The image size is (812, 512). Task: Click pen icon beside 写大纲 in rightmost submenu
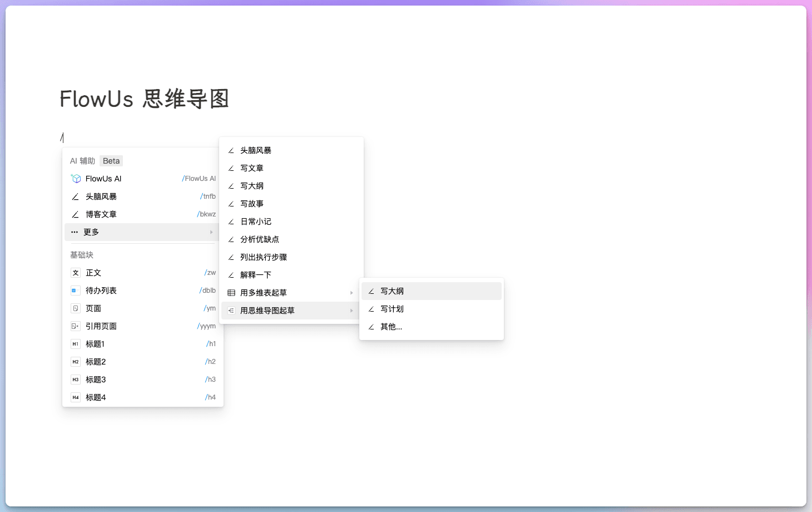372,291
